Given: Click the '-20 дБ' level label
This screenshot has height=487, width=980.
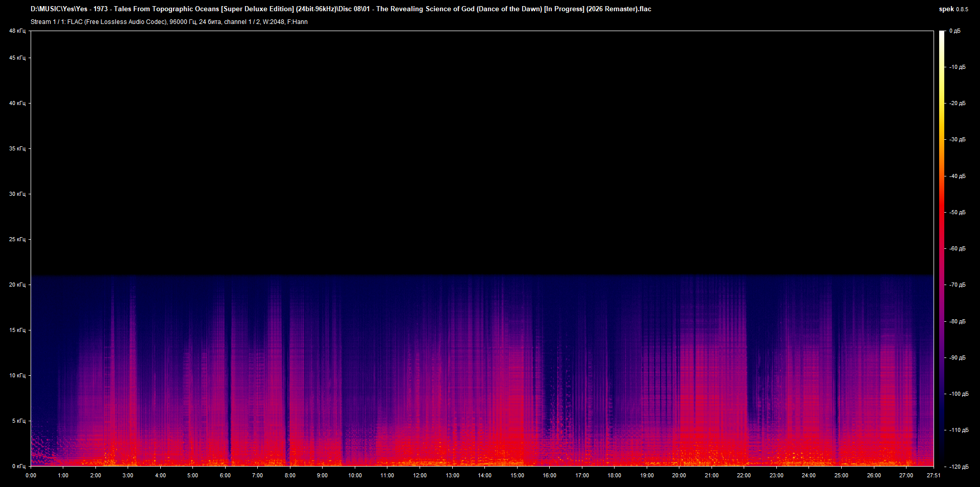Looking at the screenshot, I should click(958, 103).
